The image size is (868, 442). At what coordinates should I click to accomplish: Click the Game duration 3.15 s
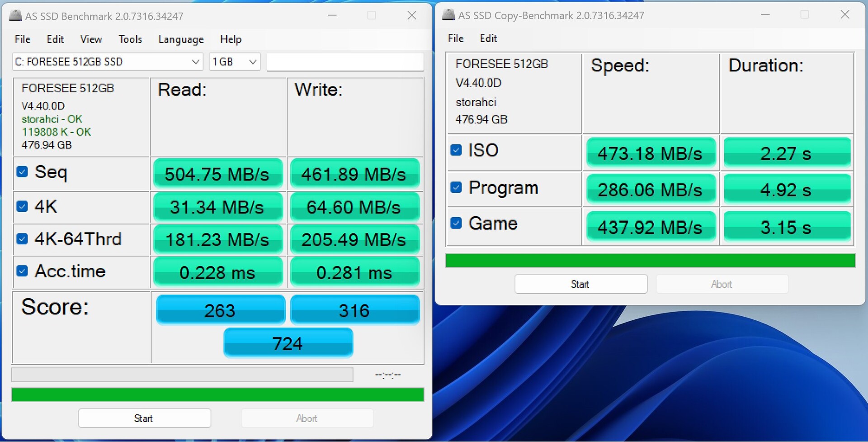click(787, 227)
